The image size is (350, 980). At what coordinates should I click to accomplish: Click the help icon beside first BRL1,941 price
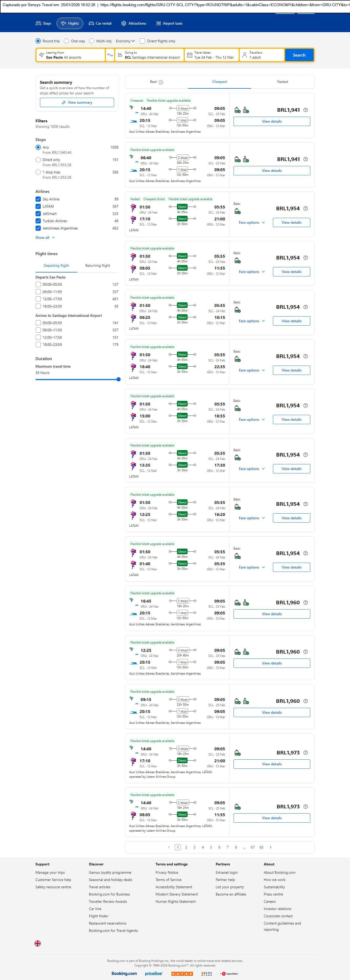pos(305,110)
